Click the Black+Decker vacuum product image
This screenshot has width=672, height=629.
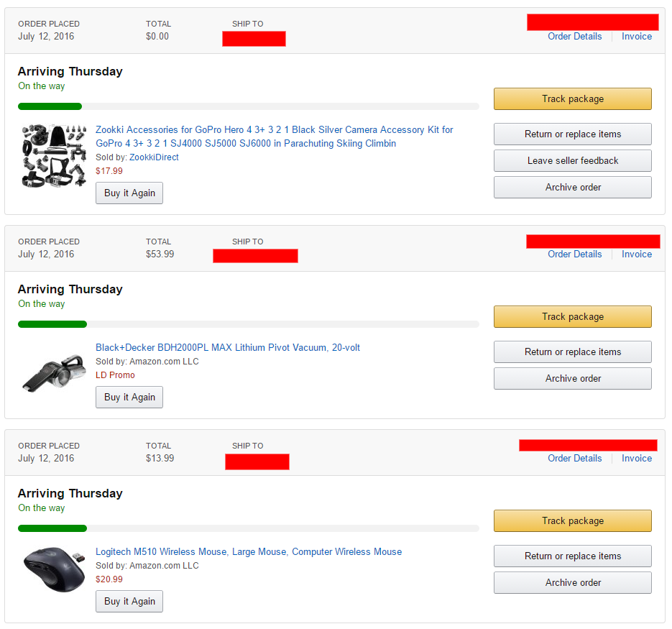(x=53, y=373)
